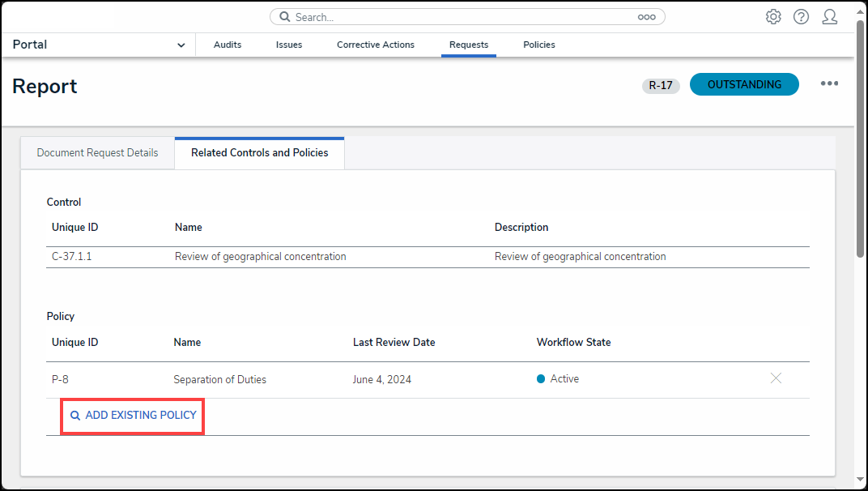Viewport: 868px width, 491px height.
Task: Remove the Separation of Duties policy
Action: 776,378
